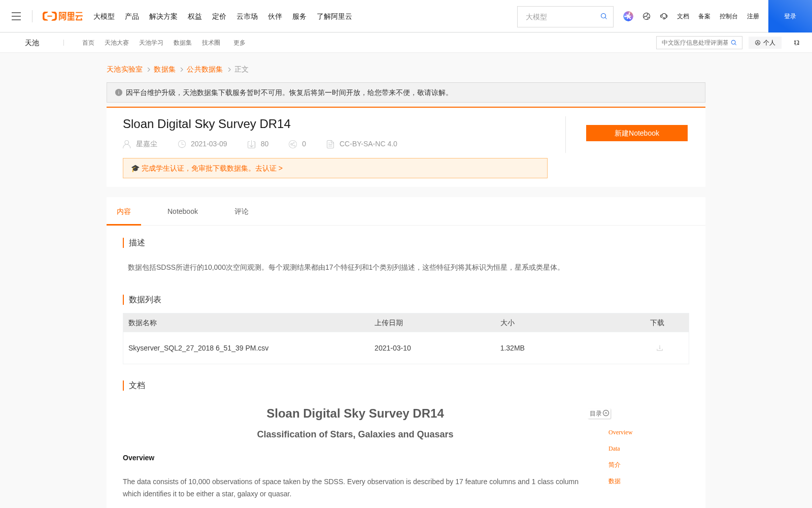Click the author avatar icon beside 星嘉尘

tap(127, 144)
